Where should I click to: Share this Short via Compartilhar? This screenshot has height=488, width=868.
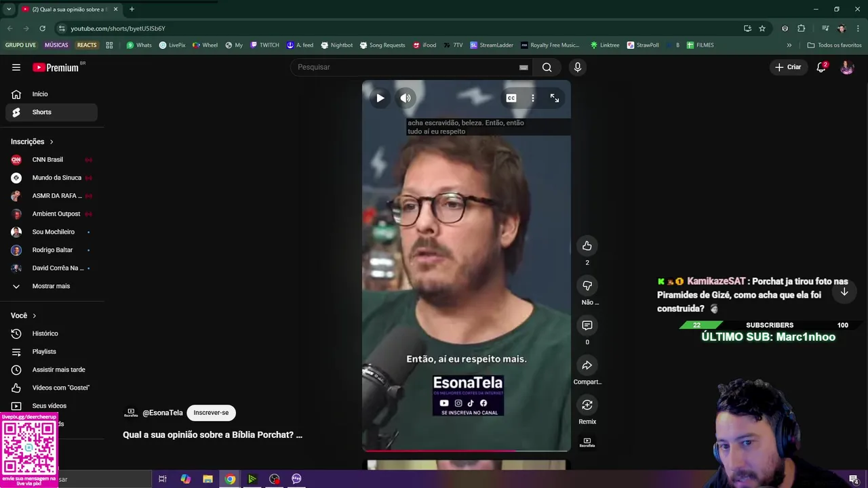pos(587,365)
